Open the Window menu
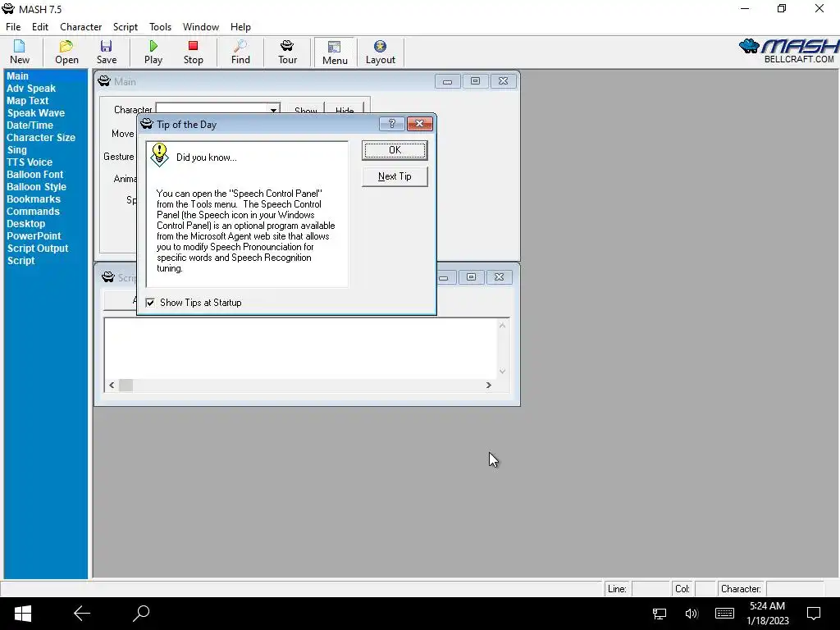 [x=201, y=27]
